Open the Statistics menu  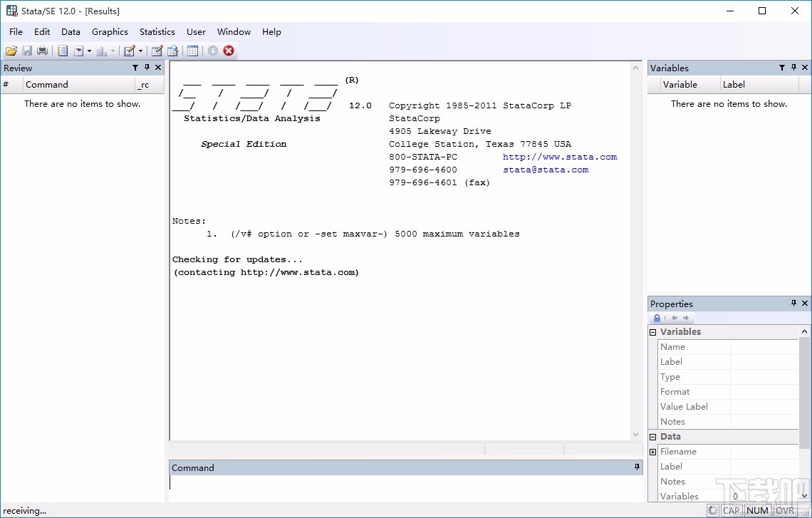tap(157, 31)
